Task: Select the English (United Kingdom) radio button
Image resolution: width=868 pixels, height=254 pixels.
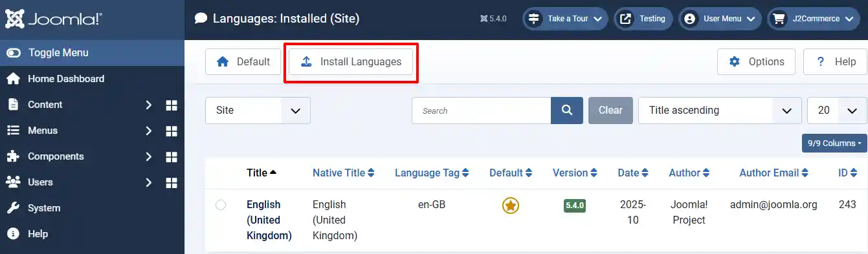Action: pos(221,205)
